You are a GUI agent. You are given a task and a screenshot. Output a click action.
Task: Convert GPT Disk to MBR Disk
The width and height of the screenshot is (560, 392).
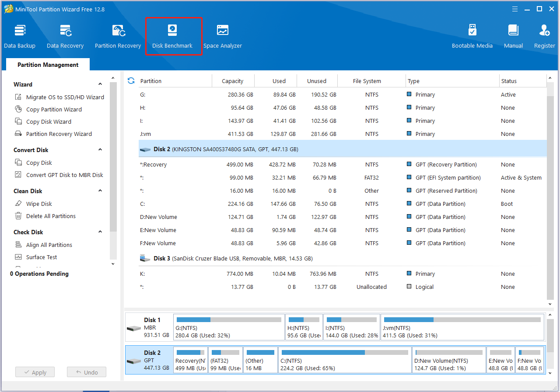click(x=59, y=175)
